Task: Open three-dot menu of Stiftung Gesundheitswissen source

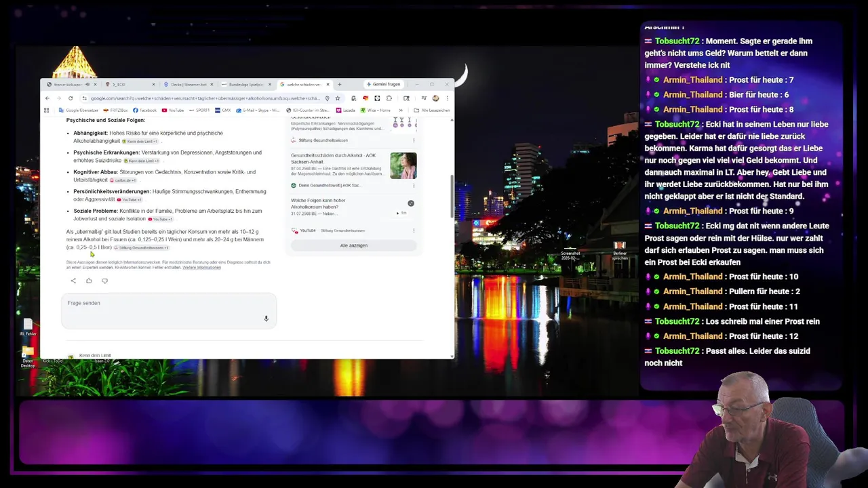Action: click(414, 140)
